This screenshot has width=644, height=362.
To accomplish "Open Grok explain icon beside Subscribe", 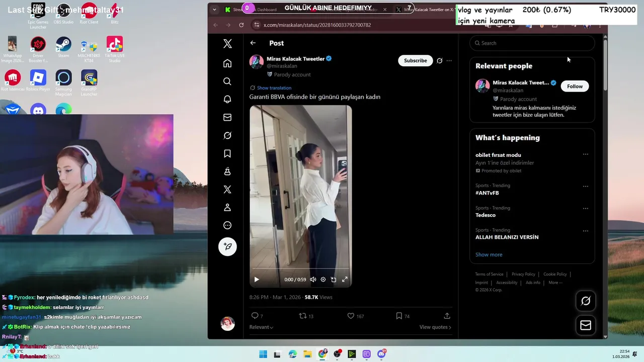I will [x=439, y=61].
